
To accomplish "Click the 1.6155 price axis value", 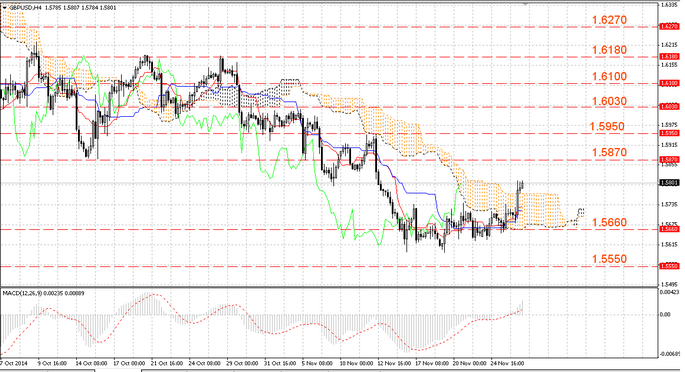I will coord(669,65).
